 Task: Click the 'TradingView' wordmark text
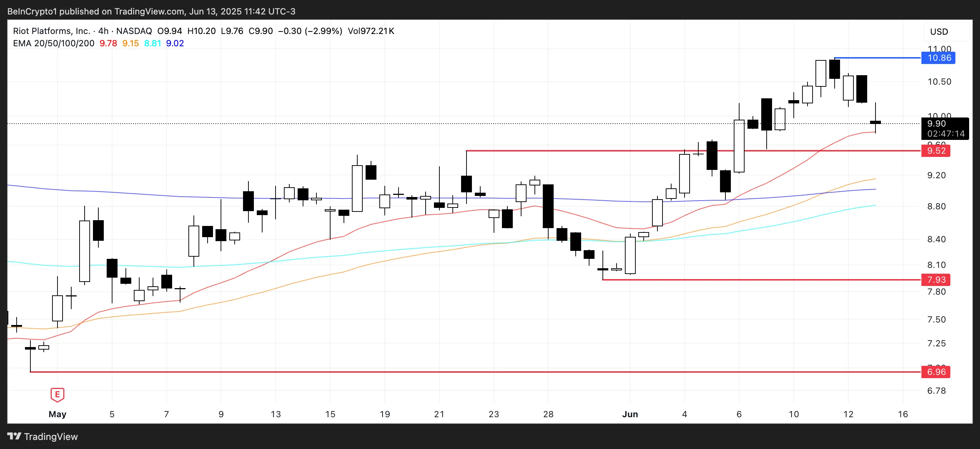pyautogui.click(x=51, y=436)
